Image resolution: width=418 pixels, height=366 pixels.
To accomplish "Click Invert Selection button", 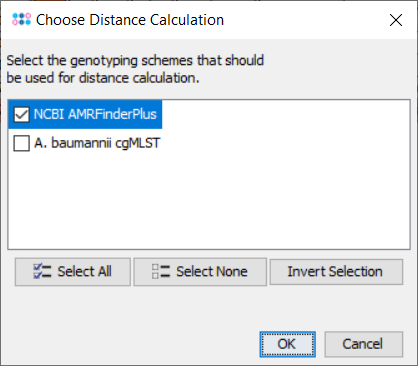I will coord(336,272).
